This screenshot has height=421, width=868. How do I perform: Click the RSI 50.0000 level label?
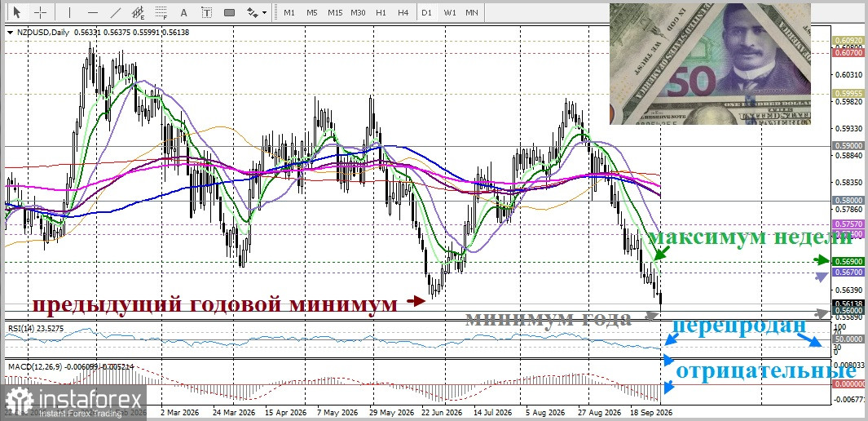[x=848, y=339]
